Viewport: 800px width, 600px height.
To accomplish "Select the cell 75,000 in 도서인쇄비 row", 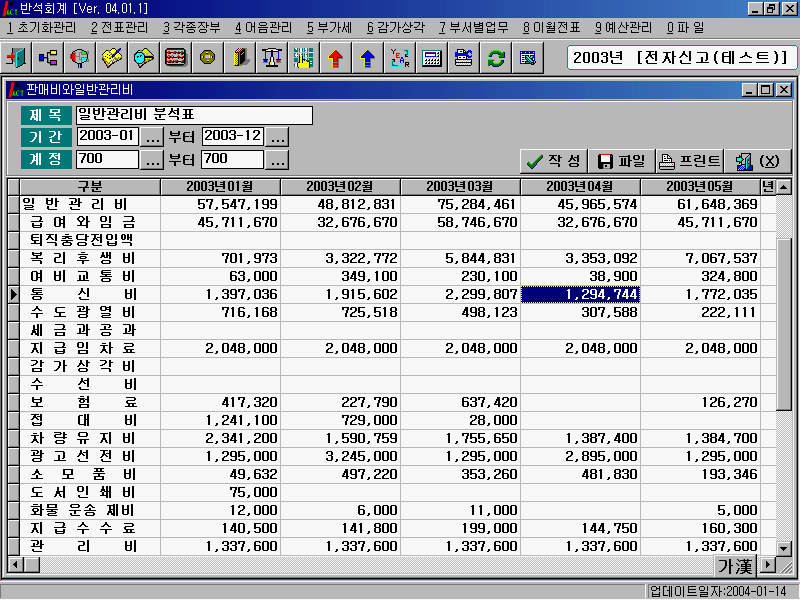I will click(x=220, y=492).
